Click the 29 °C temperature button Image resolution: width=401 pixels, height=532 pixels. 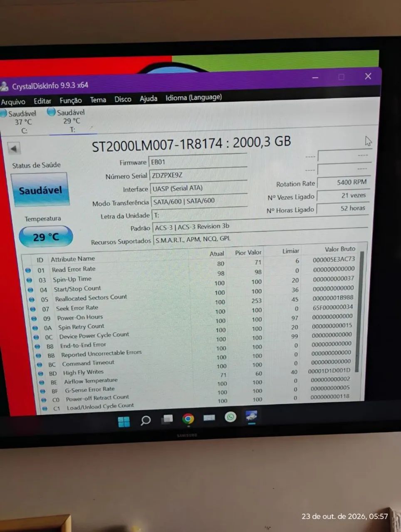point(46,237)
